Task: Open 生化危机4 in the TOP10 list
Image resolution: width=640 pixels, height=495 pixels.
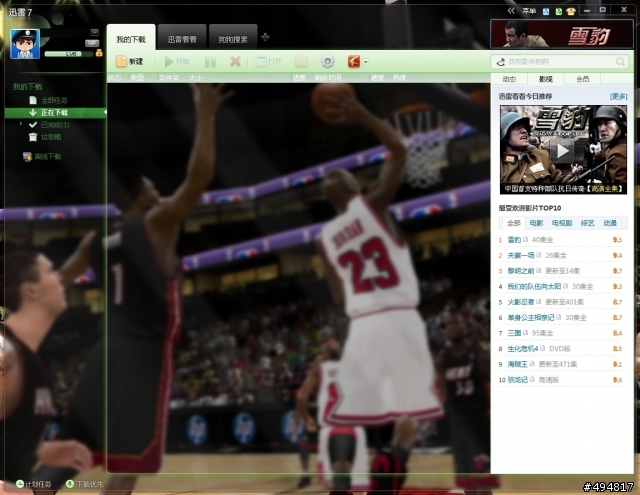Action: pos(523,349)
